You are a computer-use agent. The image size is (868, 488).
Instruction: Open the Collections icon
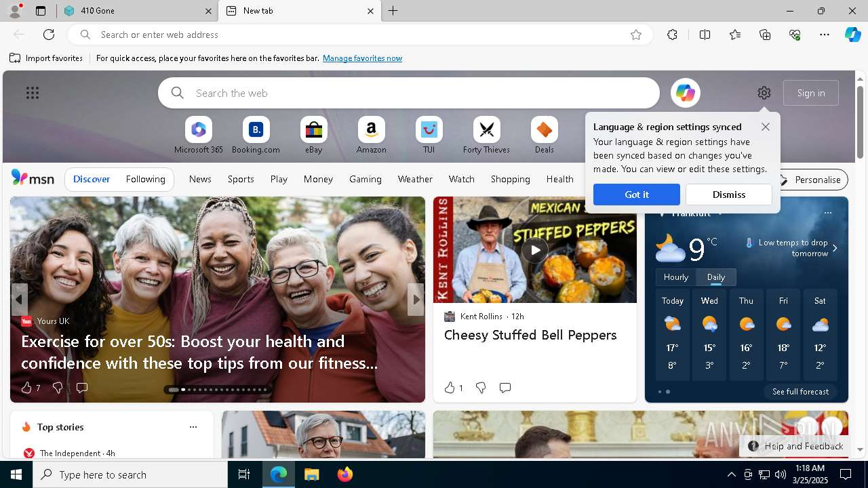[765, 35]
